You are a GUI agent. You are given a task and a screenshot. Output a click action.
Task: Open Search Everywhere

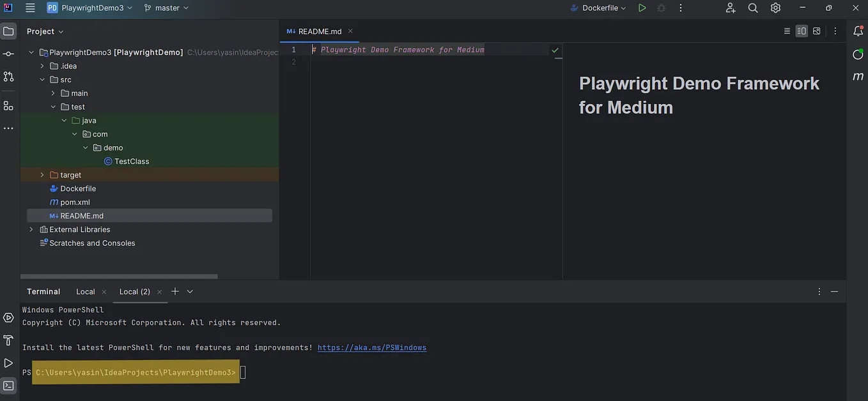click(752, 8)
